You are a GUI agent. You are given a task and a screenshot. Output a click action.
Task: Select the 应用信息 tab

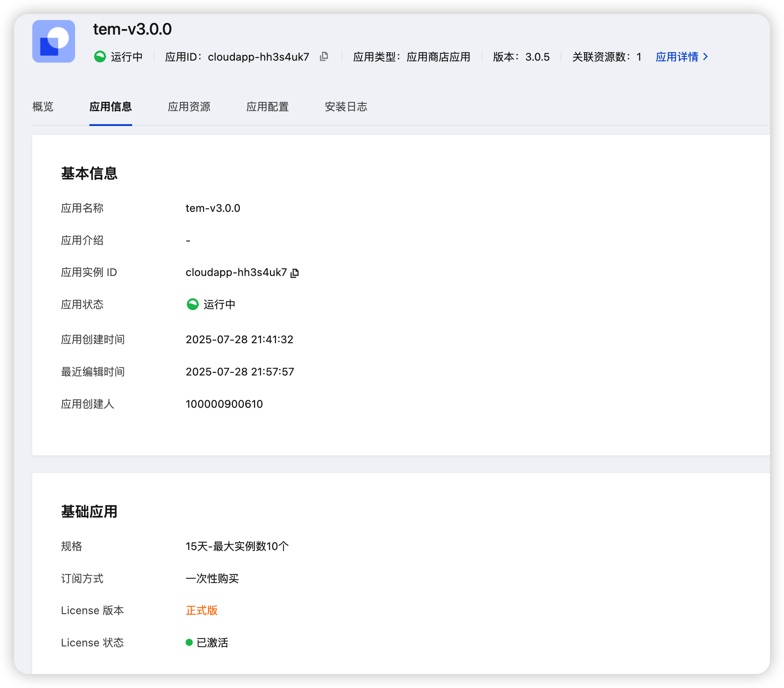tap(110, 107)
